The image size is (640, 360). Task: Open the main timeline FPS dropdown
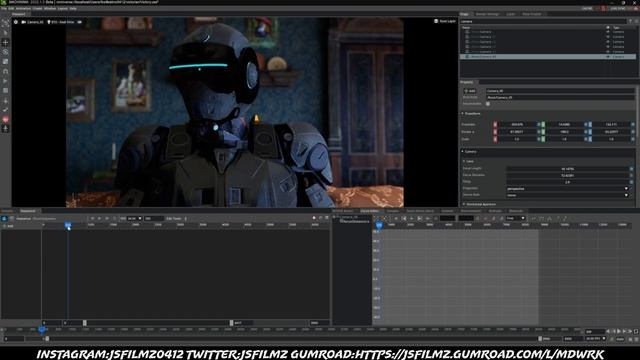[x=596, y=339]
